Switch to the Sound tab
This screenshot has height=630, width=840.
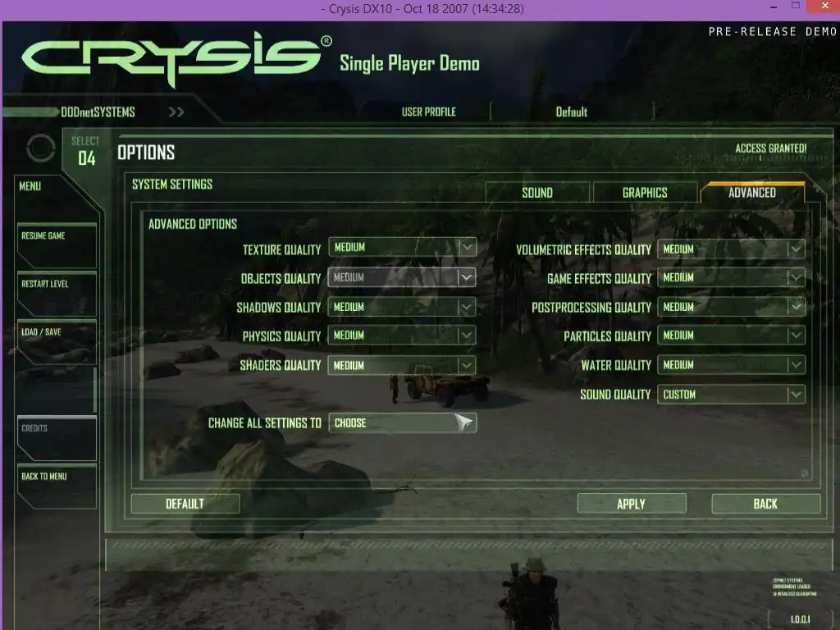537,192
